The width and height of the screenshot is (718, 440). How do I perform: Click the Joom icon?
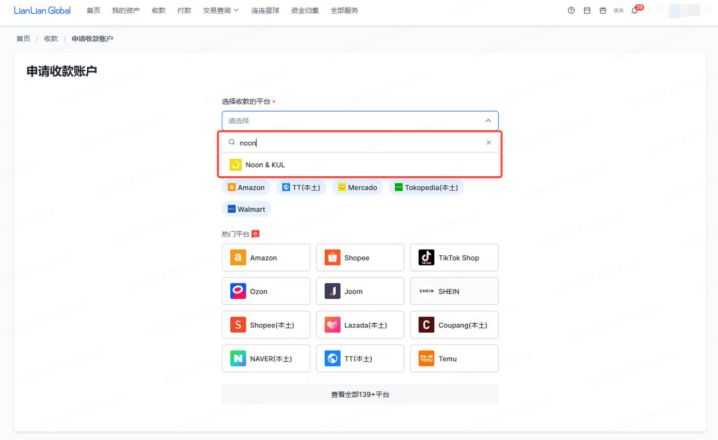pyautogui.click(x=332, y=291)
